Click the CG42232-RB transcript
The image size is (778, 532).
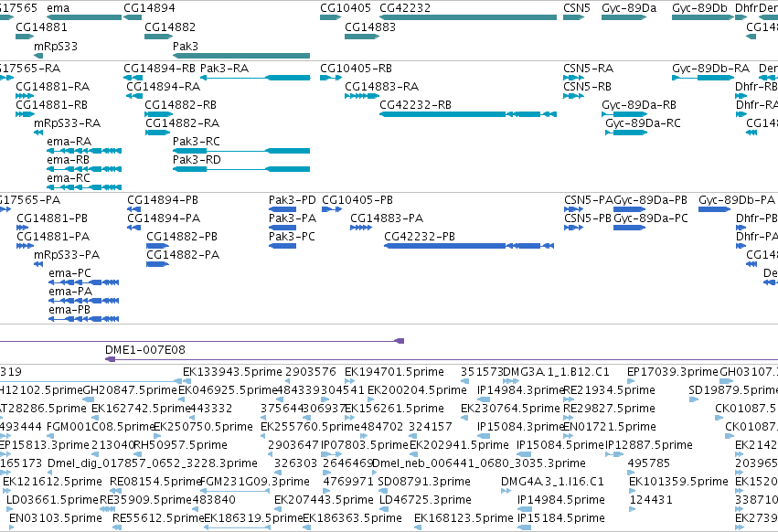pyautogui.click(x=468, y=114)
